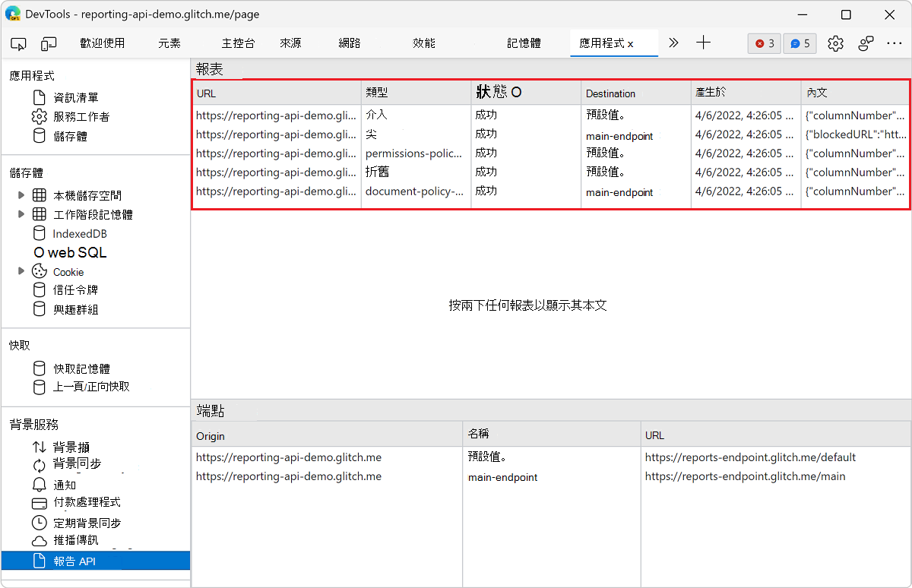Click the 狀態 column header to sort
Screen dimensions: 912x588
tap(496, 92)
